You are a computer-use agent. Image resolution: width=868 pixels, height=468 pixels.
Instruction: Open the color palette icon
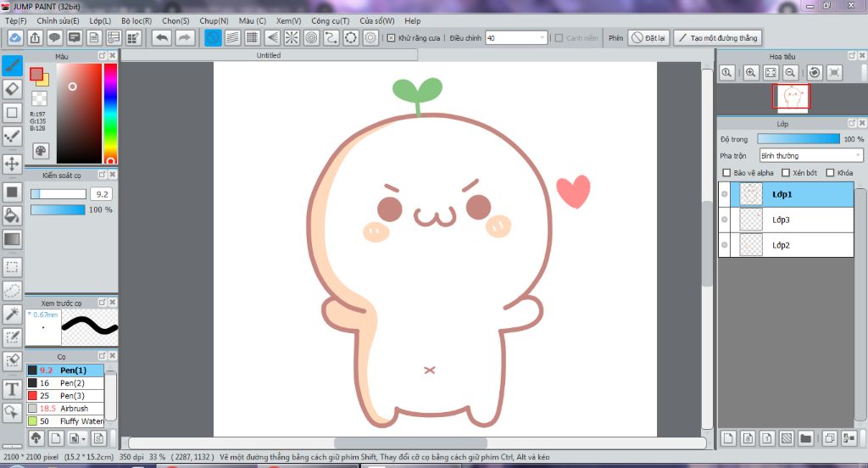point(40,151)
